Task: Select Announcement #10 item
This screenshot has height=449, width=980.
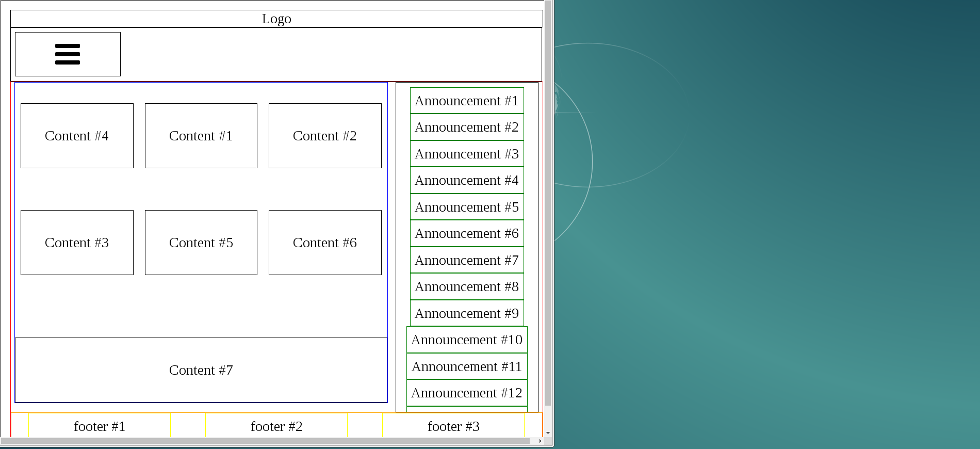Action: click(x=466, y=340)
